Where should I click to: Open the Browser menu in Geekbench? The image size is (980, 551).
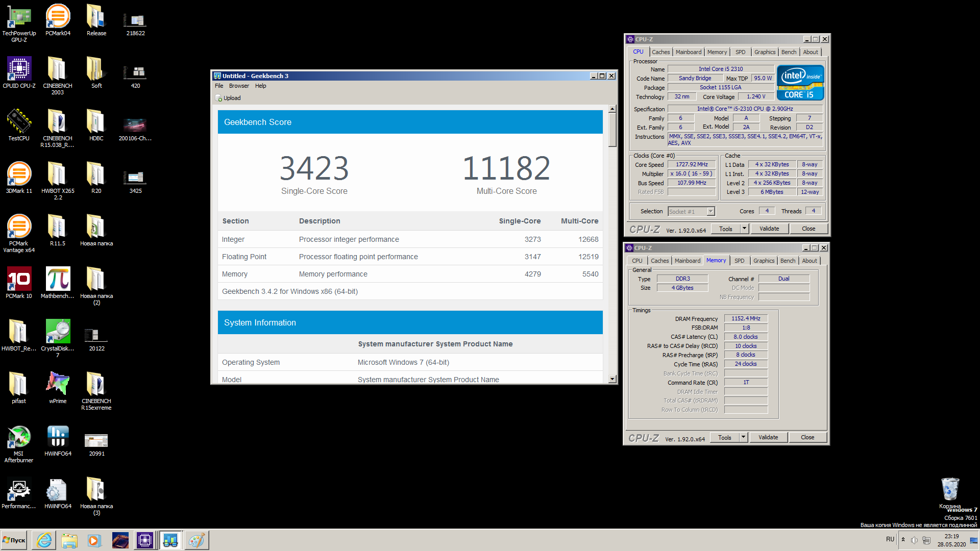[x=239, y=86]
